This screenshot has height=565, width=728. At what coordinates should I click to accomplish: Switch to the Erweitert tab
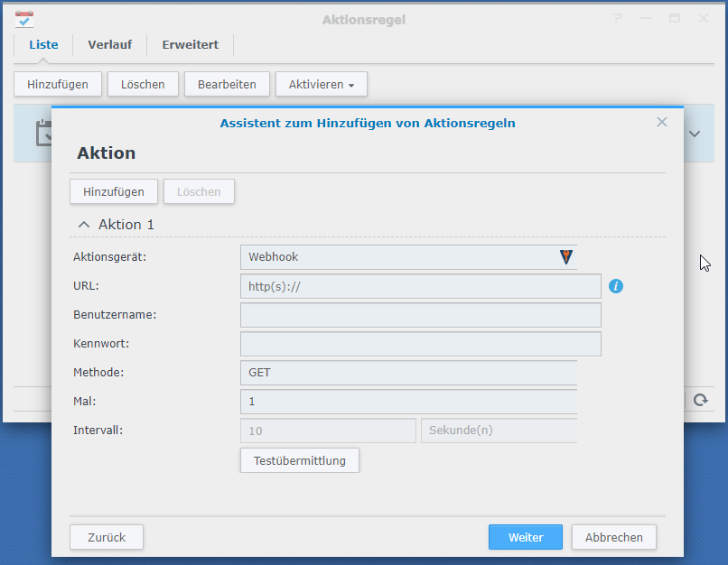[x=191, y=45]
